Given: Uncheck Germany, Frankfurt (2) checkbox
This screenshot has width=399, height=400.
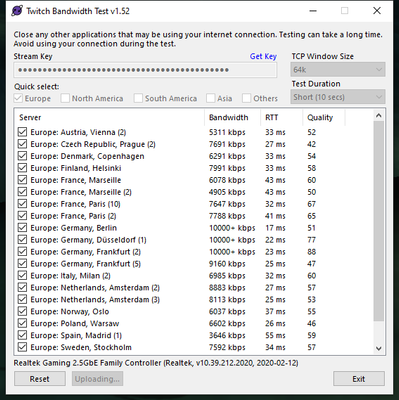Looking at the screenshot, I should (x=22, y=252).
